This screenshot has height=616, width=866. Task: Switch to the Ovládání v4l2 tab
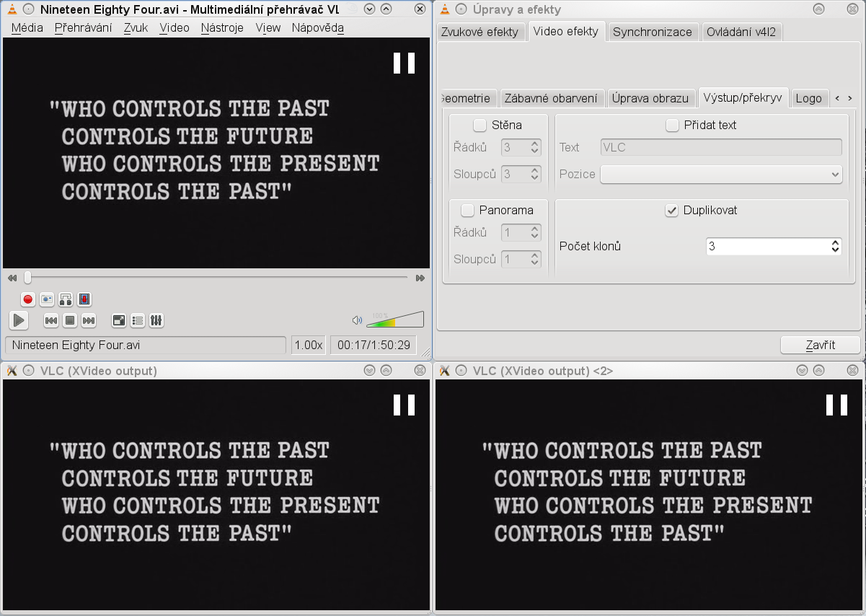tap(741, 32)
